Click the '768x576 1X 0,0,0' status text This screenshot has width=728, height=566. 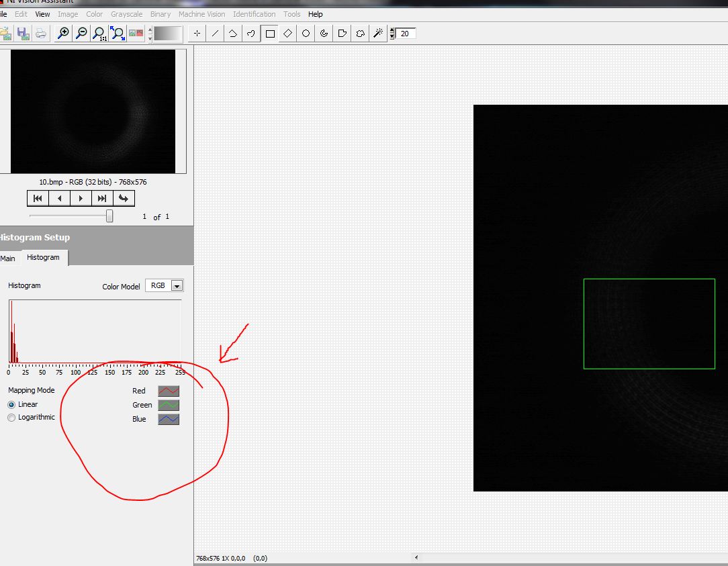click(220, 558)
